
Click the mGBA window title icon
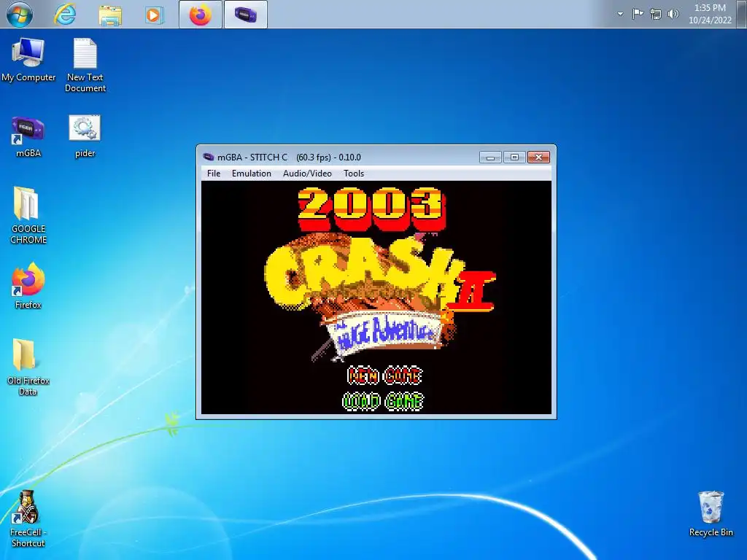pos(208,157)
